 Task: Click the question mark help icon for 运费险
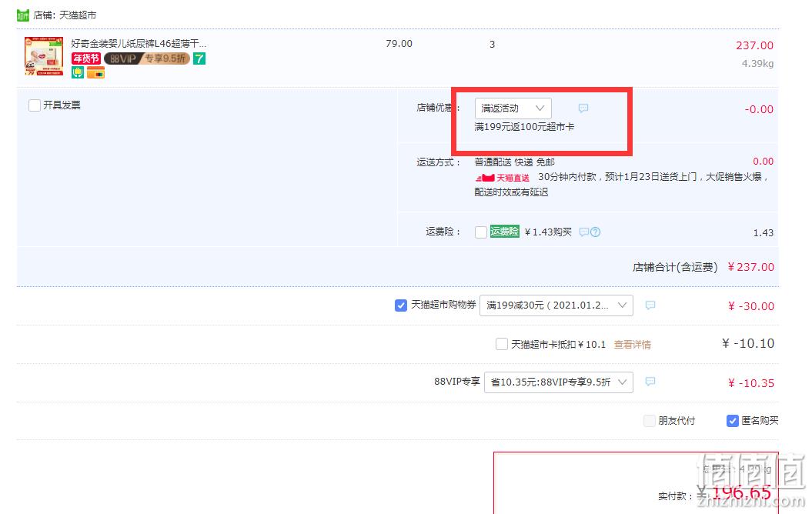click(596, 232)
